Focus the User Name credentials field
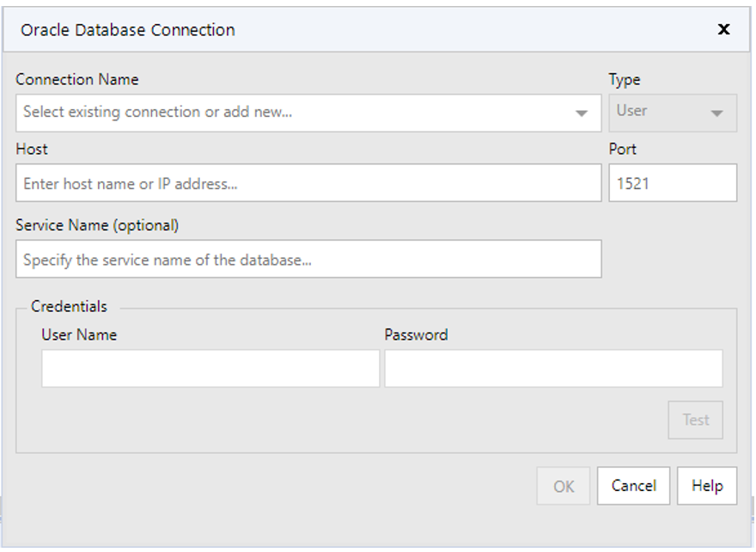756x552 pixels. pyautogui.click(x=210, y=369)
